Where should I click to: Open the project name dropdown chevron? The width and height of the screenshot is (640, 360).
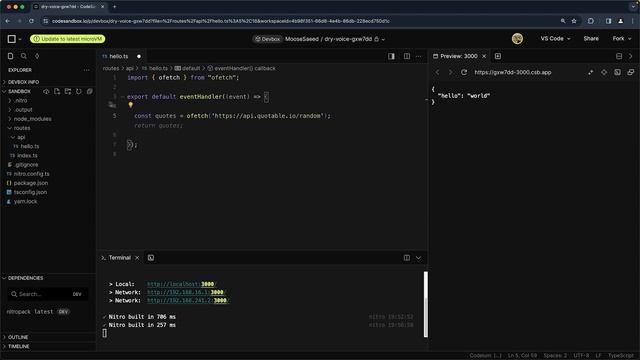point(383,39)
